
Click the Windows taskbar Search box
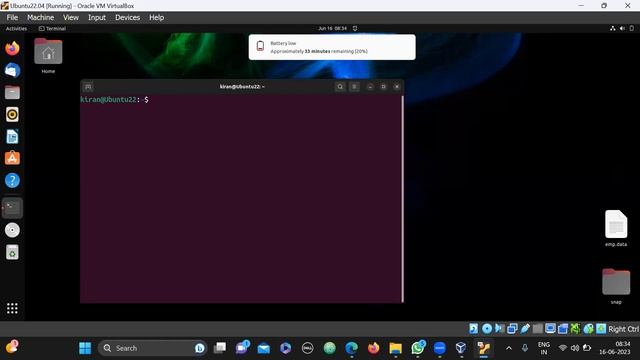[152, 348]
